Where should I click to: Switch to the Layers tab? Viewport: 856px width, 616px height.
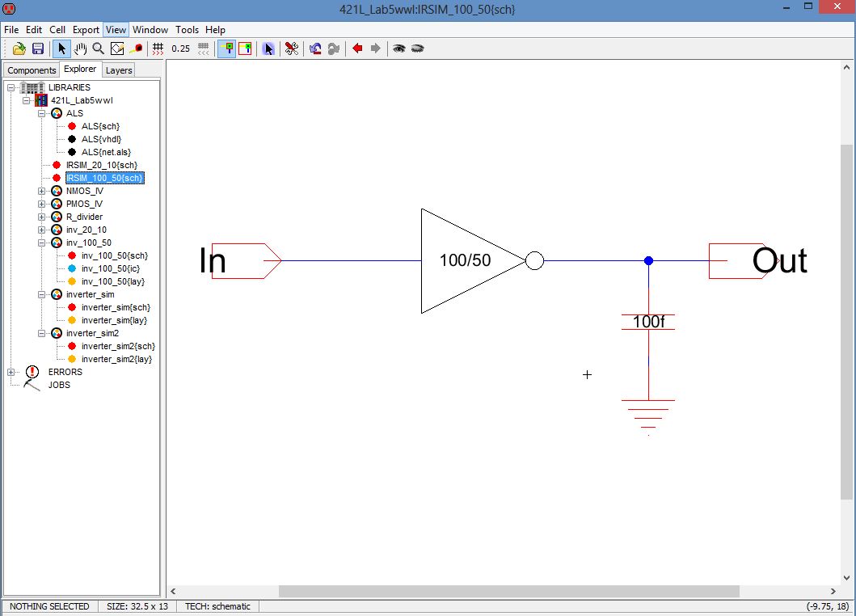tap(119, 70)
